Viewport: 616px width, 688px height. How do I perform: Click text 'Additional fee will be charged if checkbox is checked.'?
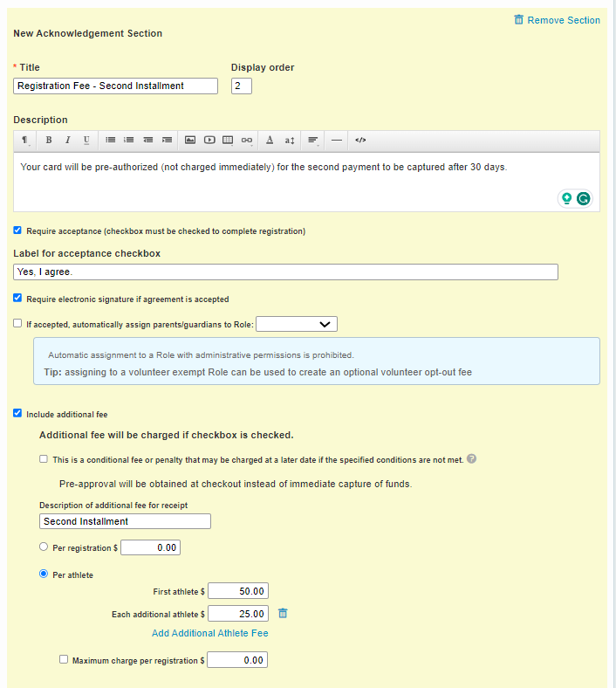click(x=167, y=435)
